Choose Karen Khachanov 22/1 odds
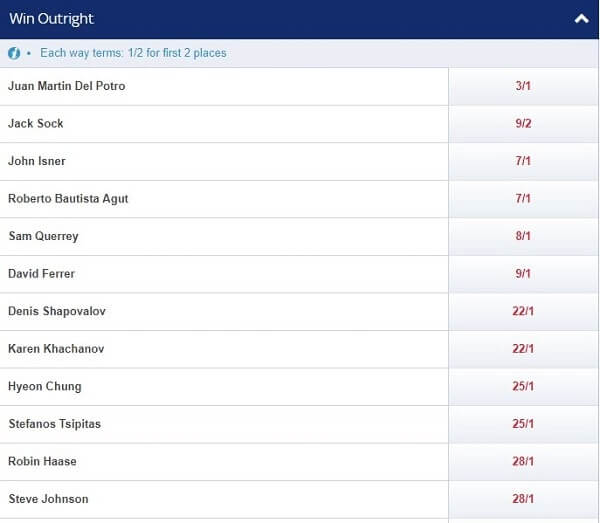Image resolution: width=600 pixels, height=523 pixels. tap(523, 349)
